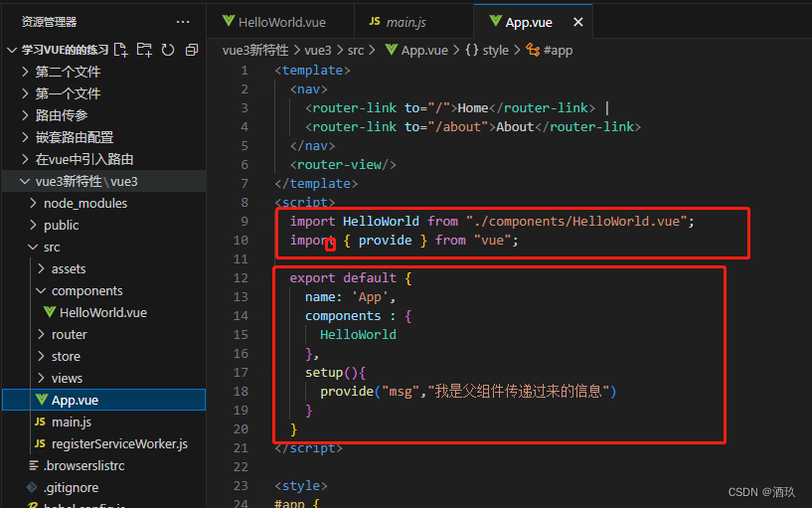
Task: Expand the router folder
Action: click(x=41, y=334)
